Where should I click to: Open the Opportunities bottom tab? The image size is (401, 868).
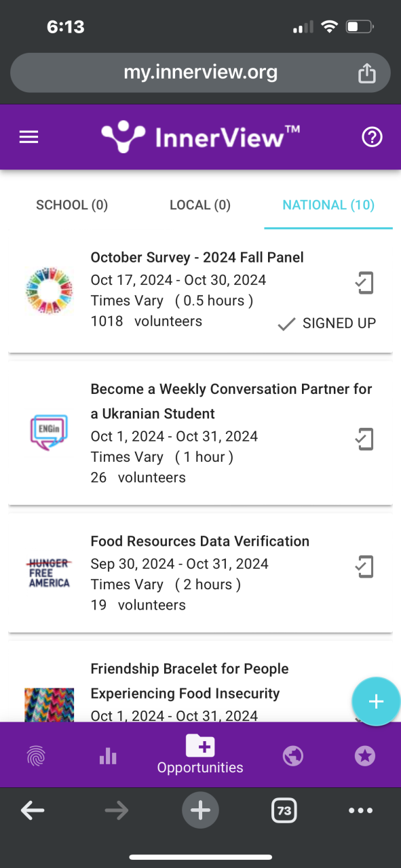(200, 755)
